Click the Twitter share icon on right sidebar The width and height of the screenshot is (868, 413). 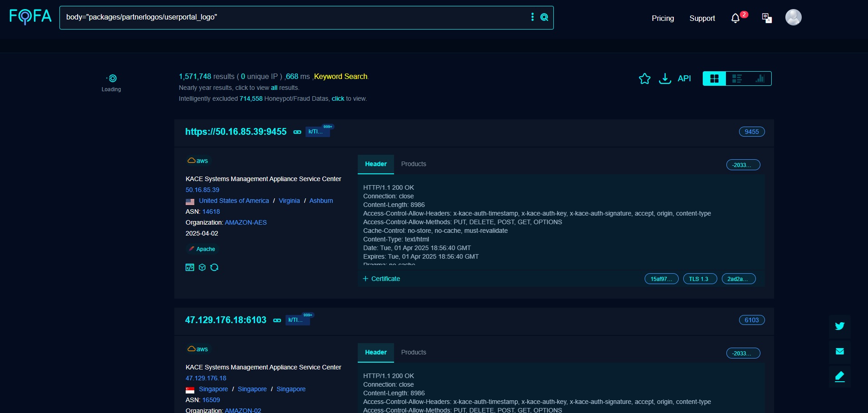click(x=839, y=326)
